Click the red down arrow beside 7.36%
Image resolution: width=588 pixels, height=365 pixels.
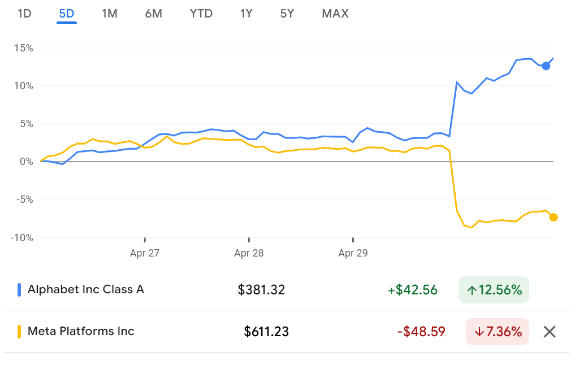coord(479,332)
